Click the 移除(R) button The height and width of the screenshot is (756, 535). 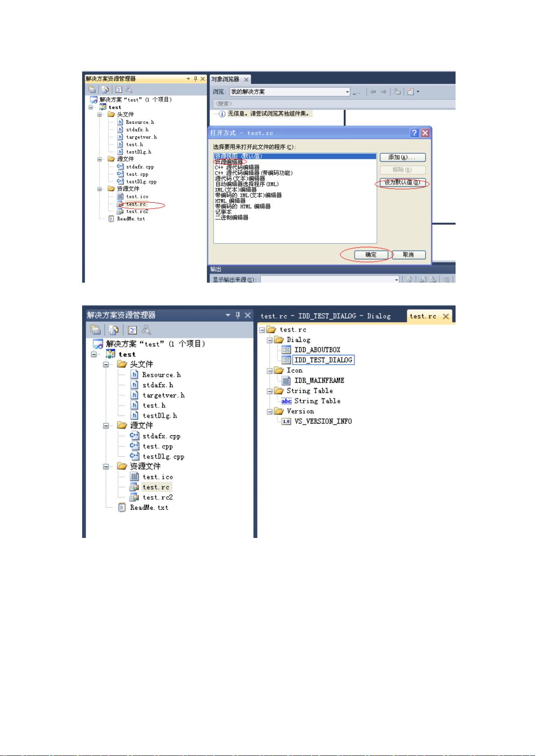(x=403, y=170)
